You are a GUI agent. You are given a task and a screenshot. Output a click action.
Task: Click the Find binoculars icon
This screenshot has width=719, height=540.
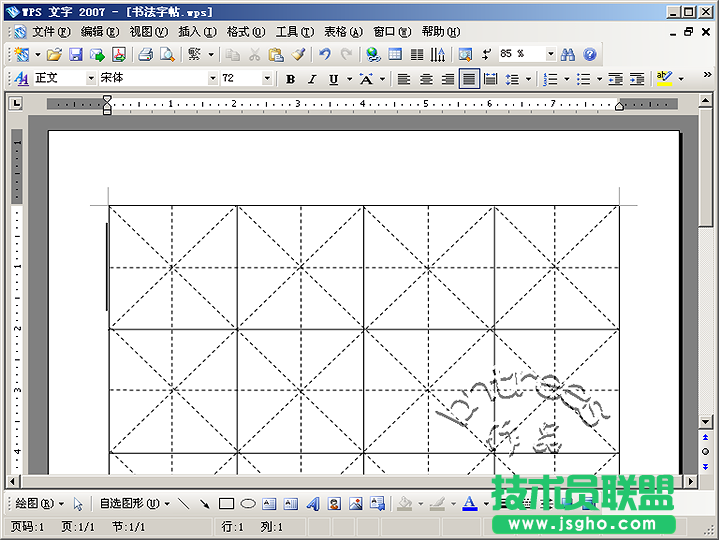click(568, 54)
